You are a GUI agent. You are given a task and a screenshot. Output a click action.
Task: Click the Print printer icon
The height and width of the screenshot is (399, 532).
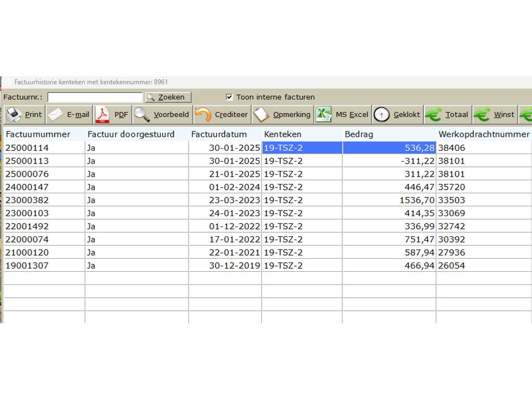tap(14, 114)
